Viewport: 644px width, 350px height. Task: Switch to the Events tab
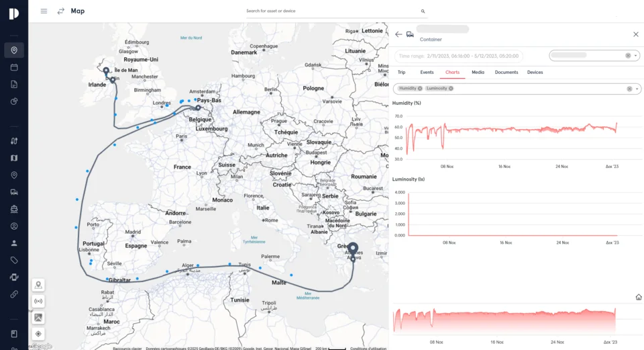click(x=427, y=72)
